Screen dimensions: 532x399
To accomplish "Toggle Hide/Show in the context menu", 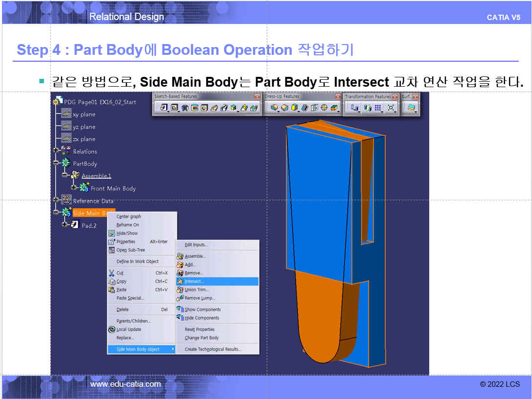I will 127,234.
